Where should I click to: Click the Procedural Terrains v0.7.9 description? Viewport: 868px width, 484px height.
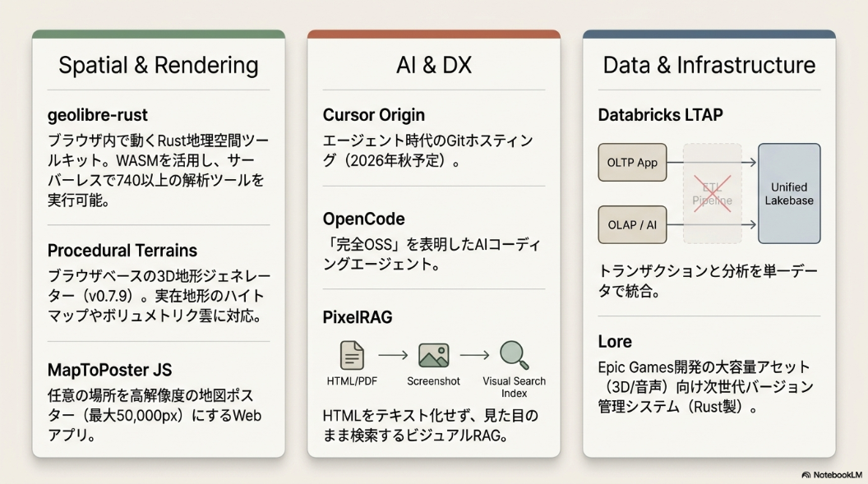point(159,296)
